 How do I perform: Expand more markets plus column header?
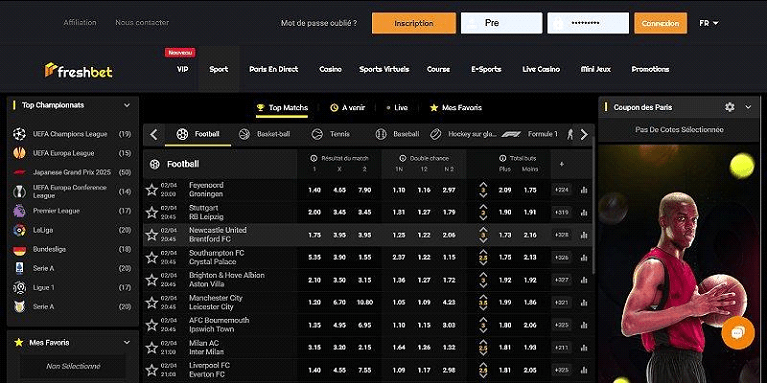pyautogui.click(x=562, y=164)
